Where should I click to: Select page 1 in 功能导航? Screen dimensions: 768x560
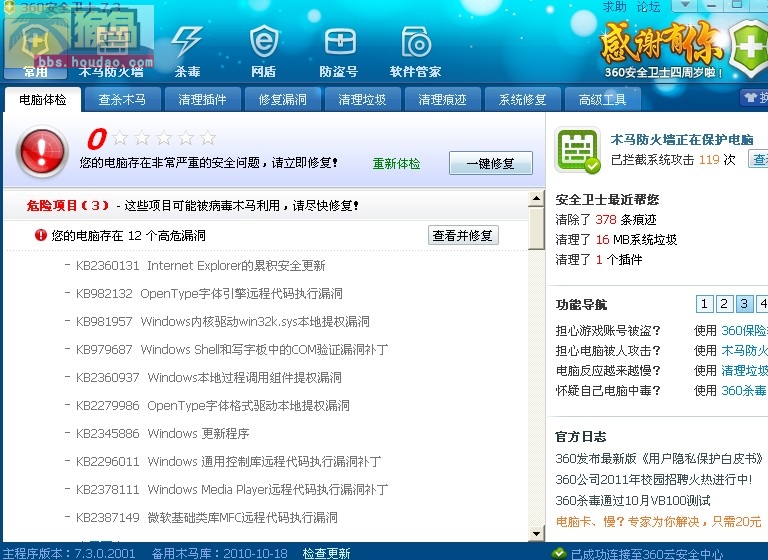pyautogui.click(x=704, y=304)
